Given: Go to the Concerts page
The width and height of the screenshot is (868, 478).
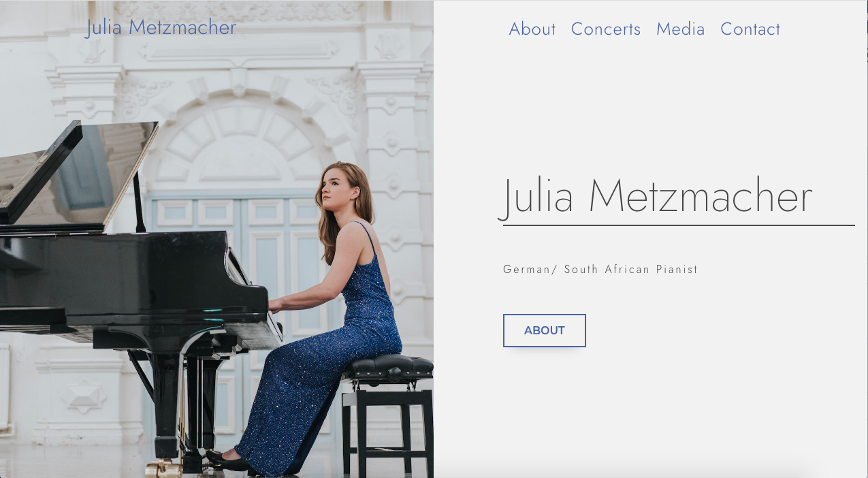Looking at the screenshot, I should point(606,29).
